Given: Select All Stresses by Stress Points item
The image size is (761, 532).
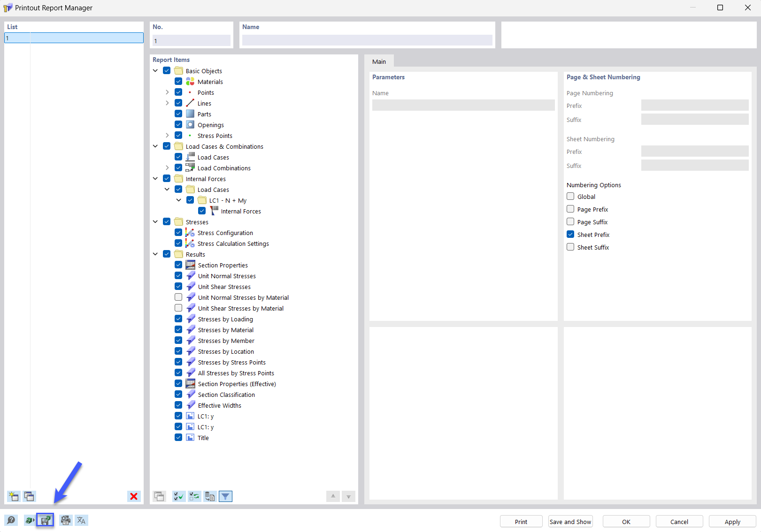Looking at the screenshot, I should click(x=236, y=373).
